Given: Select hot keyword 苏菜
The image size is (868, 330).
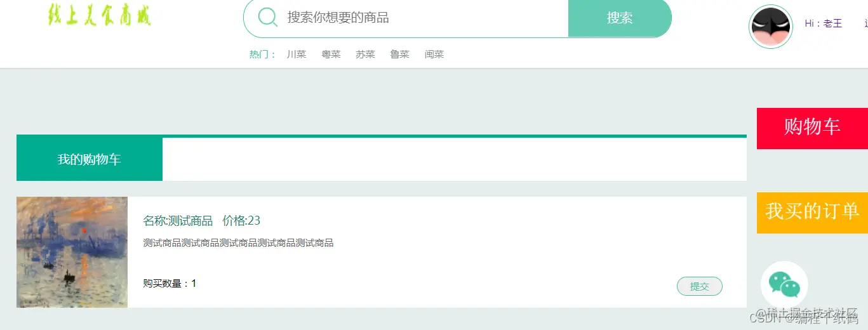Looking at the screenshot, I should (x=365, y=55).
